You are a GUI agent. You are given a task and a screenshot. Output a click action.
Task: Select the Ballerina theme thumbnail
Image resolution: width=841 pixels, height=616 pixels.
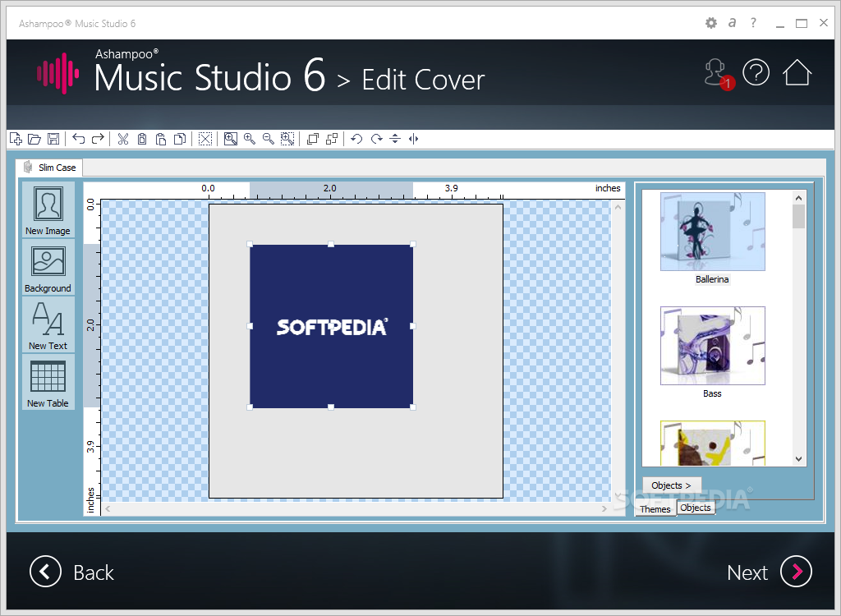(712, 232)
